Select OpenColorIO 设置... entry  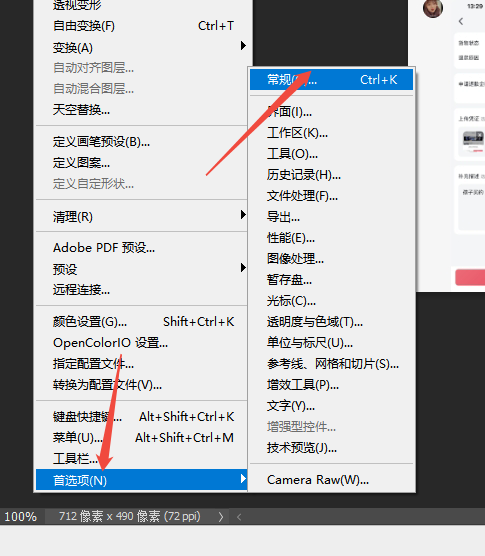click(x=141, y=343)
